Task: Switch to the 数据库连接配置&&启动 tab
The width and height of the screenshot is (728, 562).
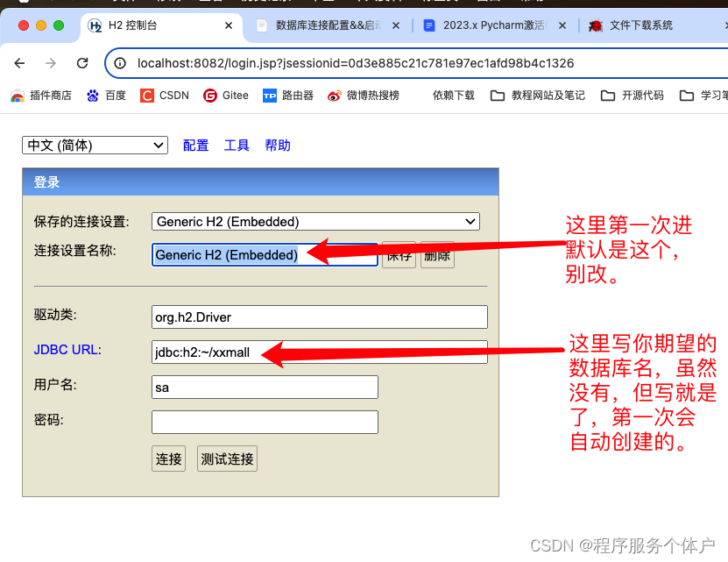Action: pyautogui.click(x=328, y=25)
